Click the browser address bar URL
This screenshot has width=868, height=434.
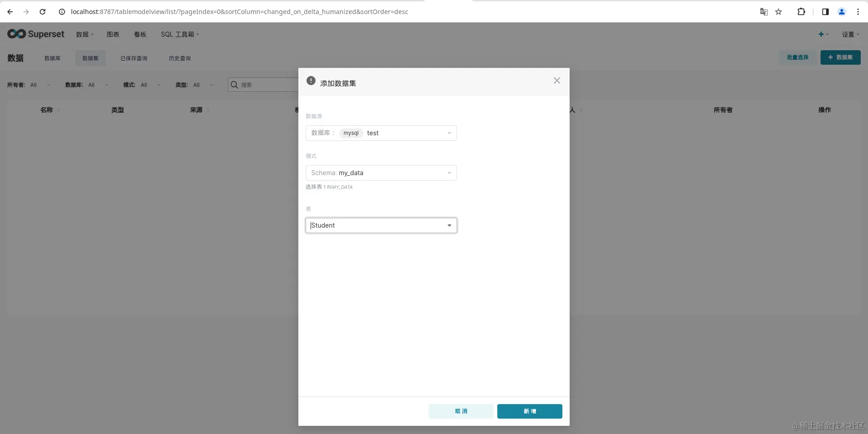coord(240,12)
